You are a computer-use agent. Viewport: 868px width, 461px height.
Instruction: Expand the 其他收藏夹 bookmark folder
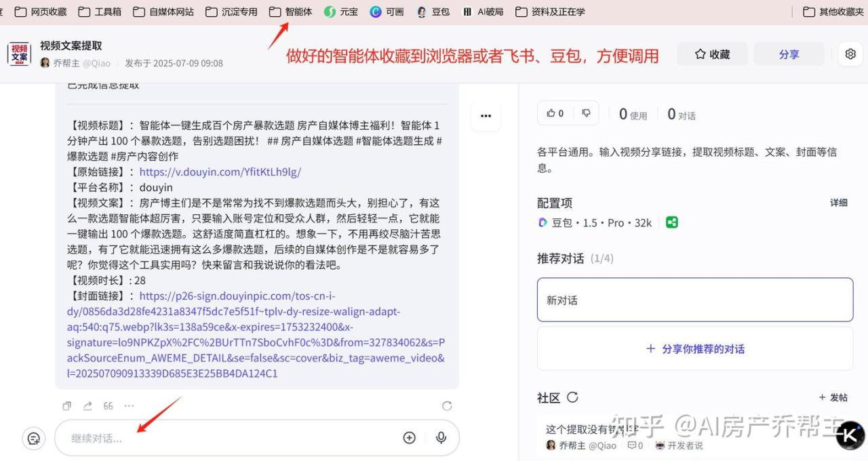click(833, 12)
